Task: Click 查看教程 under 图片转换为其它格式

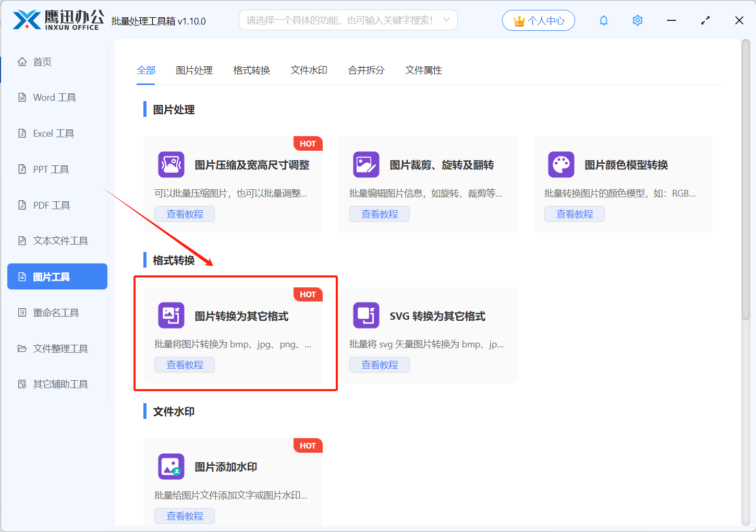Action: pos(185,364)
